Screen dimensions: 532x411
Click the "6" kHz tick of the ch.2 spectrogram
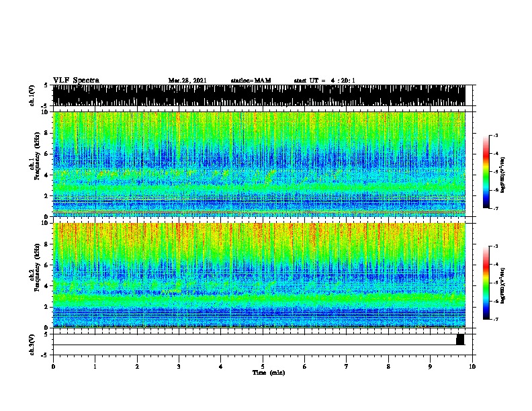[47, 265]
